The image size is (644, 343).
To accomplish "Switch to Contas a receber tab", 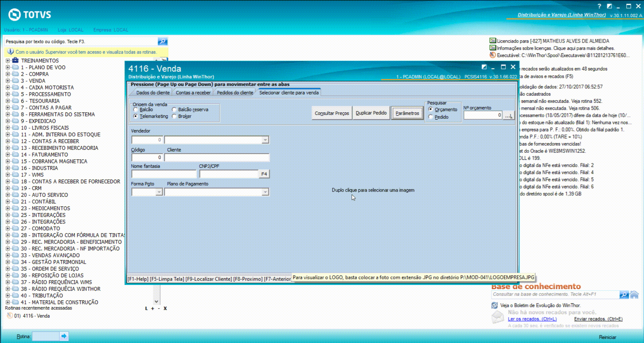I will pos(193,93).
